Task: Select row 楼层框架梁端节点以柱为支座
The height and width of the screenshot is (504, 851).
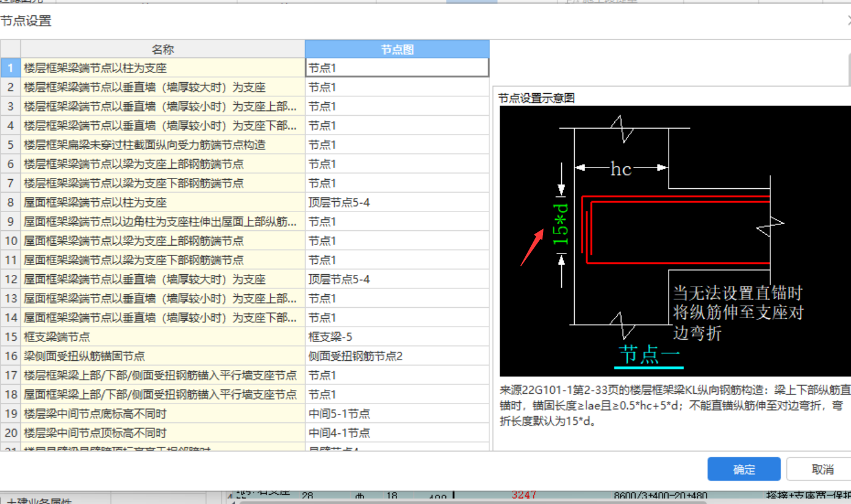Action: [163, 68]
